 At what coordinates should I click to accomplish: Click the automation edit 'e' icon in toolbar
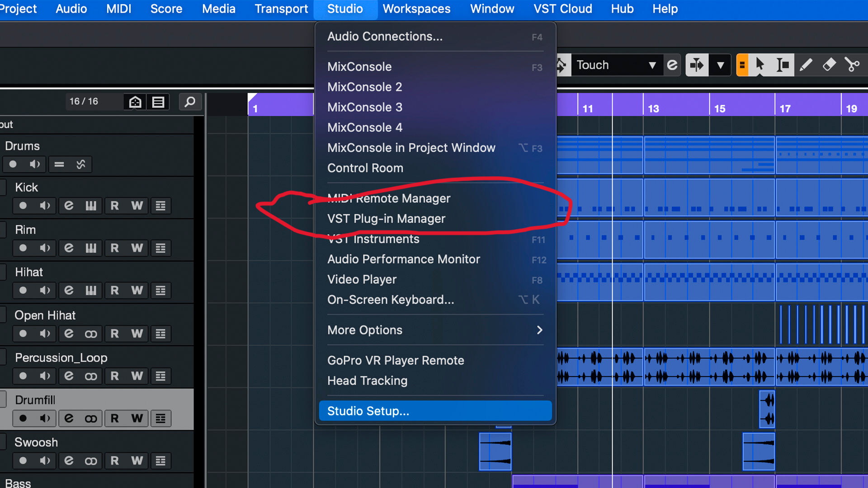672,65
